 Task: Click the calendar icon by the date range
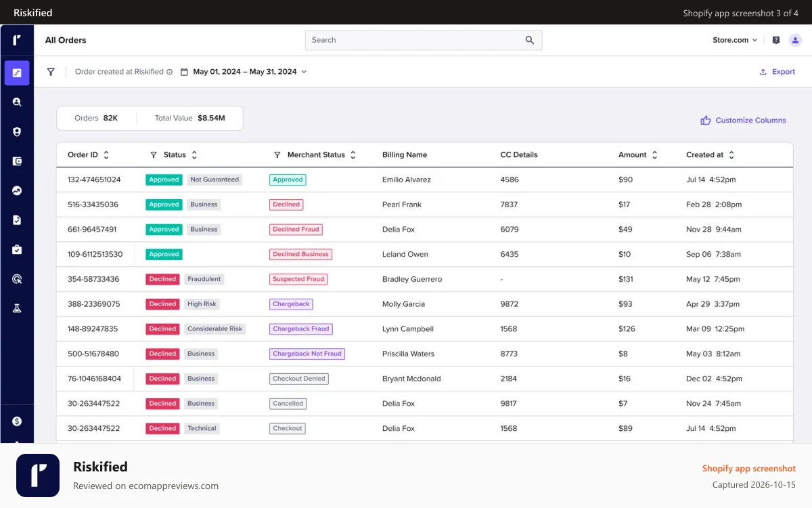tap(184, 72)
